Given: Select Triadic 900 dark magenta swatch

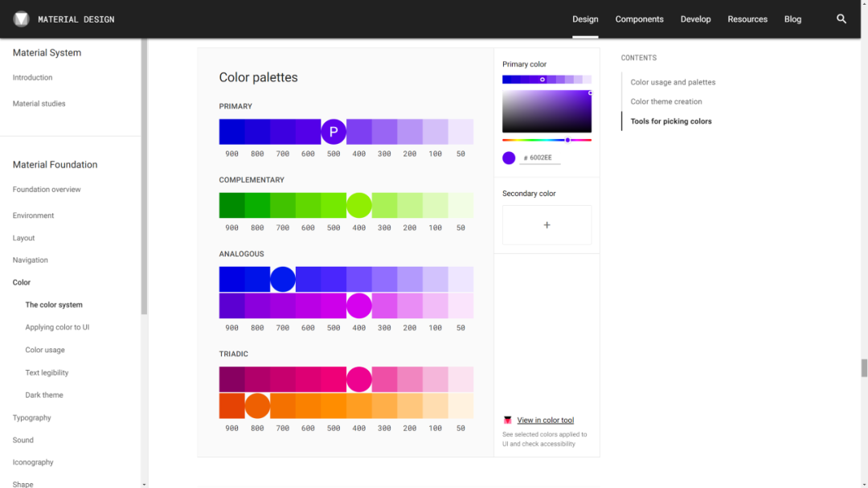Looking at the screenshot, I should [x=232, y=379].
